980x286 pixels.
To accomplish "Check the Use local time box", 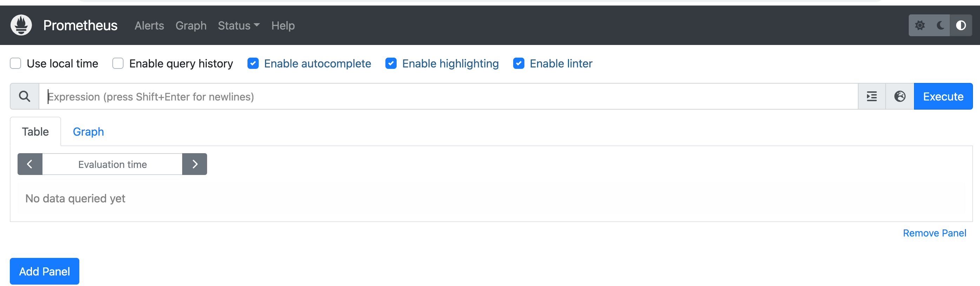I will [x=15, y=63].
